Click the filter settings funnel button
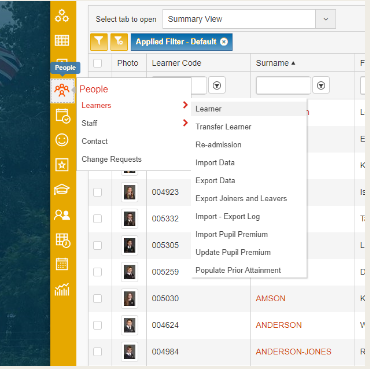Screen dimensions: 370x369 [119, 42]
